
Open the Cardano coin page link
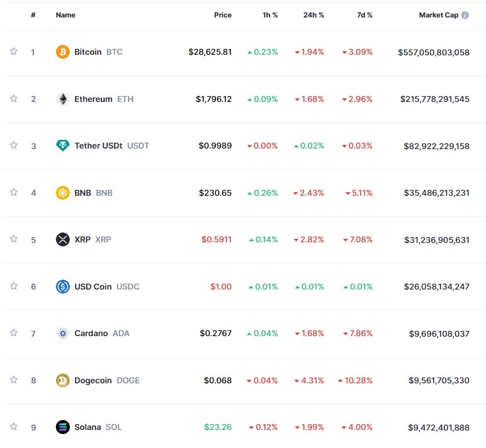point(91,333)
